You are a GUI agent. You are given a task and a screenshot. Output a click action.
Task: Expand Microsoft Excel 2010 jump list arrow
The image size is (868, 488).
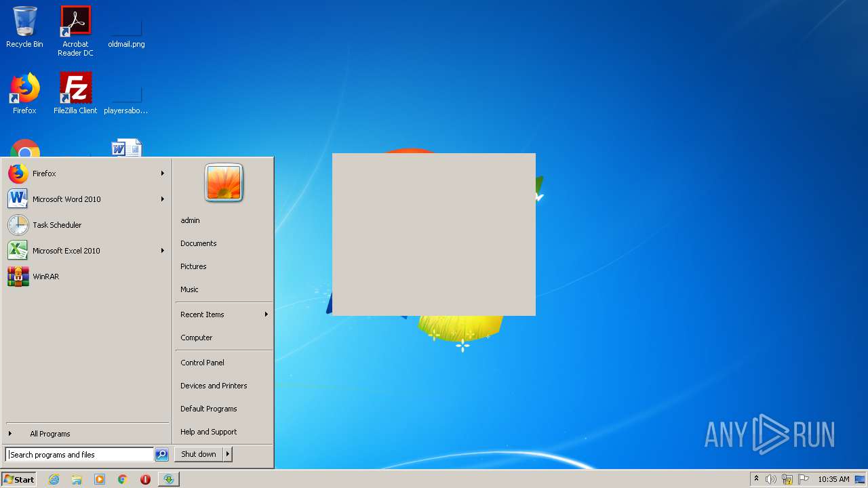tap(163, 251)
